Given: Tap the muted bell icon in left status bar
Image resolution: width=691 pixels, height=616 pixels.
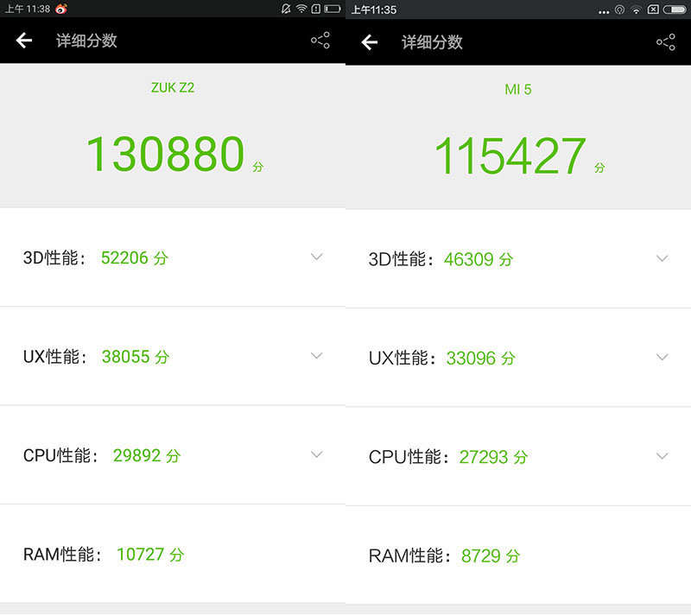Looking at the screenshot, I should coord(286,9).
